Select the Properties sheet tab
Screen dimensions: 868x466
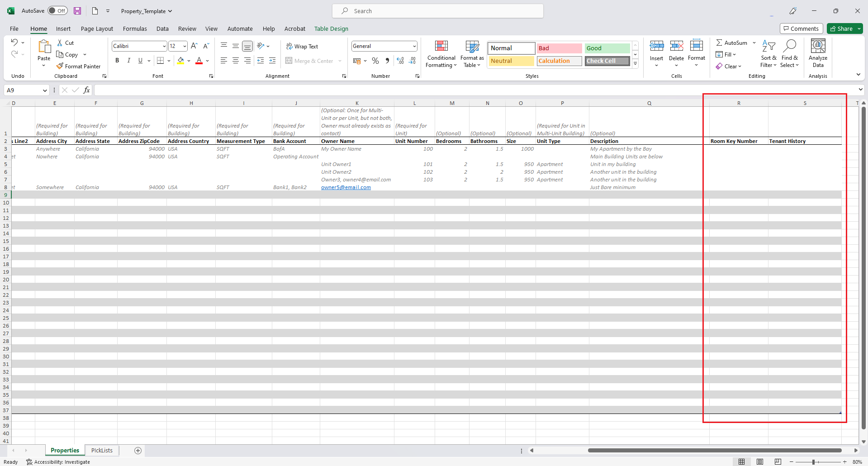(x=65, y=450)
